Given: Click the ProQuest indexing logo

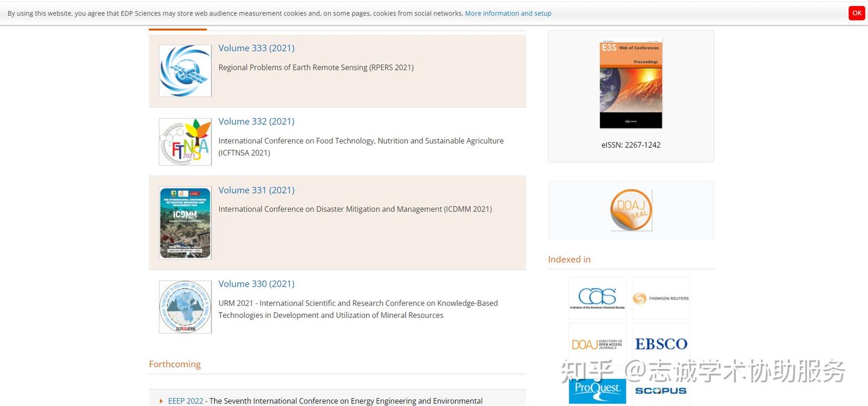Looking at the screenshot, I should [597, 390].
